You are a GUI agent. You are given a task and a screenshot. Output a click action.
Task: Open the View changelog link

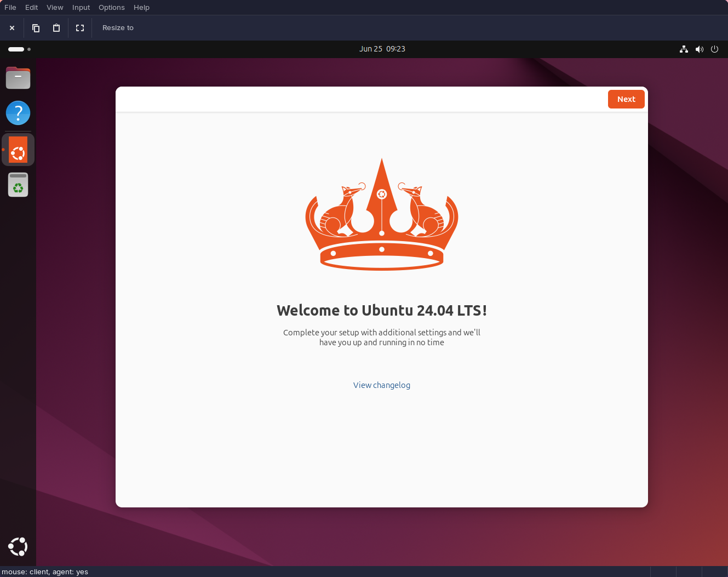coord(382,385)
